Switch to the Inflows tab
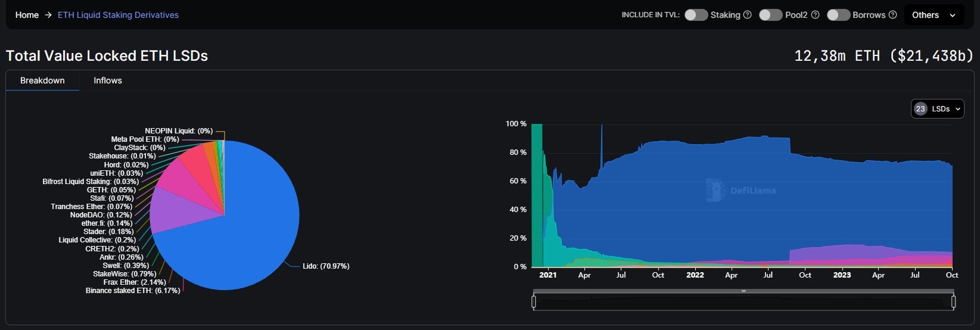 [108, 80]
